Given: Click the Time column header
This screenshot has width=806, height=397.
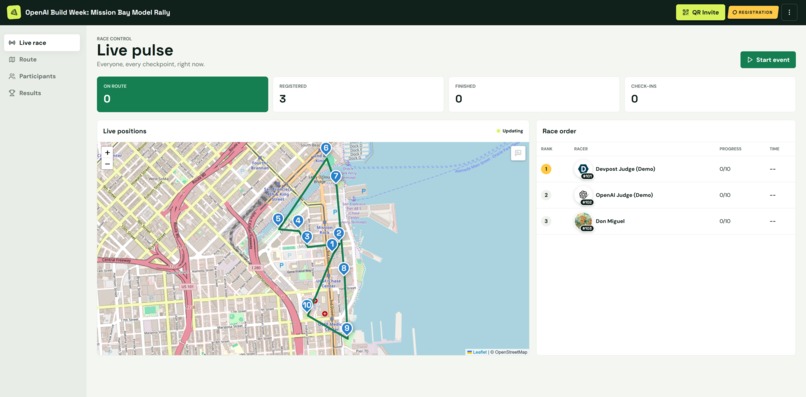Looking at the screenshot, I should coord(774,149).
